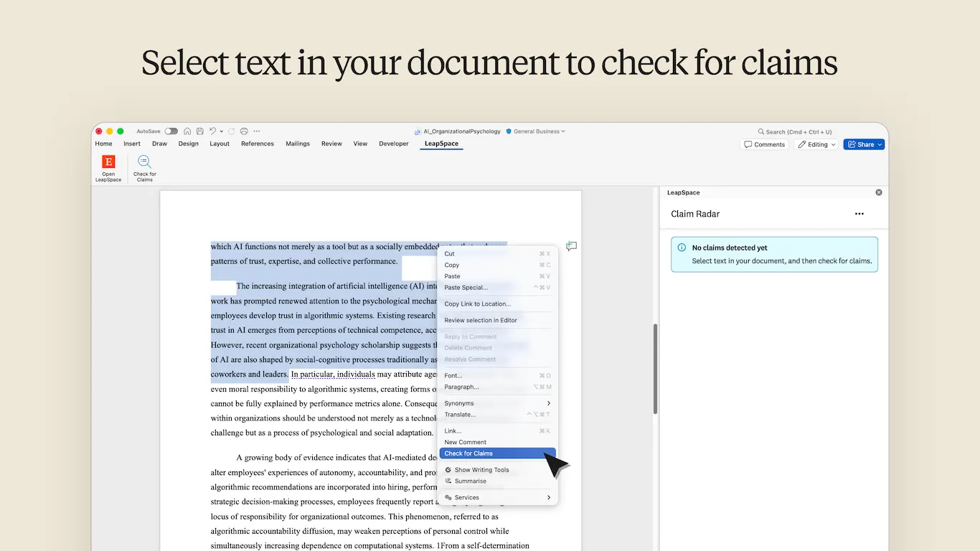Screen dimensions: 980x551
Task: Open the Design ribbon tab
Action: 189,143
